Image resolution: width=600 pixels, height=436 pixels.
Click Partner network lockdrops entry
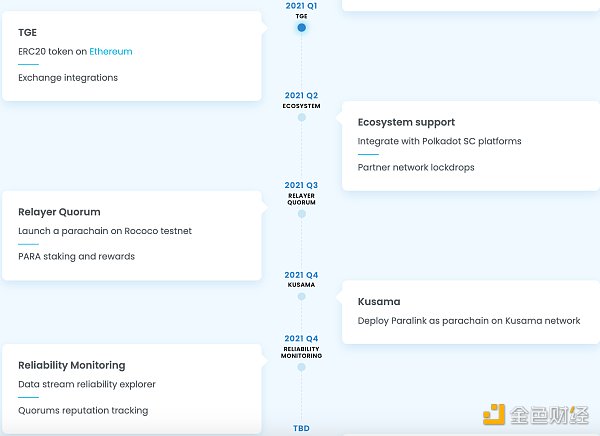click(416, 167)
